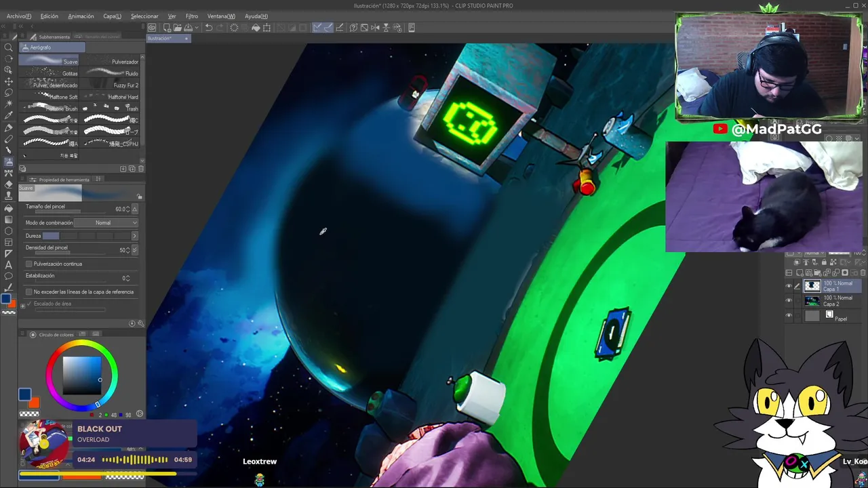Viewport: 868px width, 488px height.
Task: Select the Airbrush tool in toolbar
Action: coord(9,162)
